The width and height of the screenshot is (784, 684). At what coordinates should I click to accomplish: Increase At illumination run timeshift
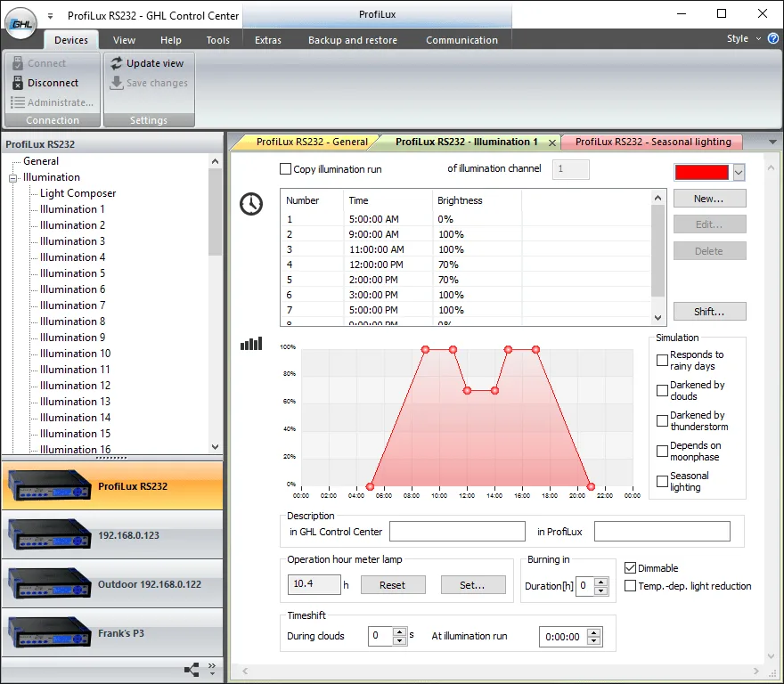coord(594,632)
